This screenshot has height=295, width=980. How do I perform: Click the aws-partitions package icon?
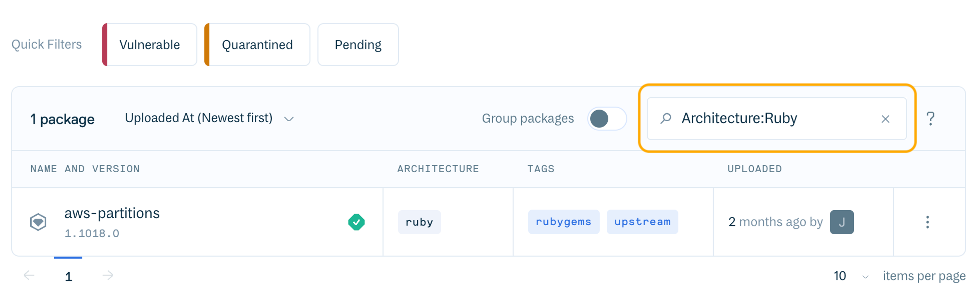pos(38,222)
